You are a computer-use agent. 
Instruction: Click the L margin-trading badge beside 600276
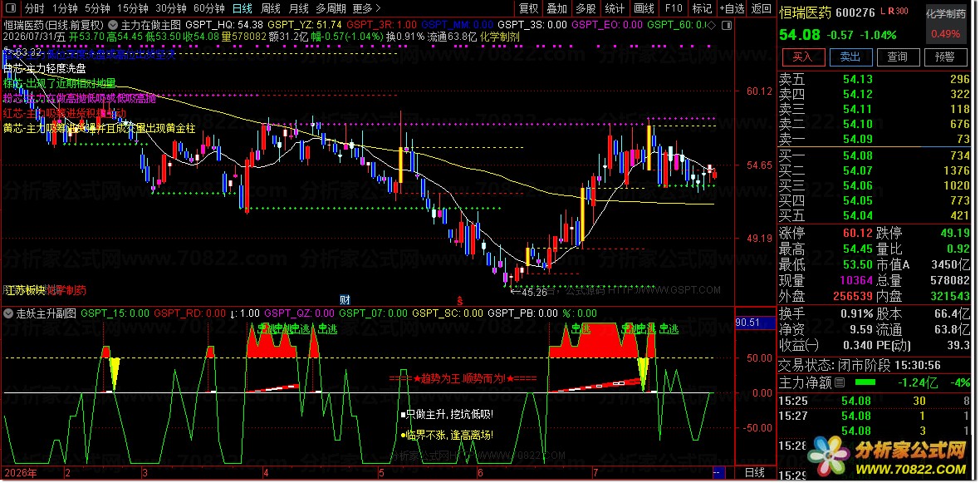(883, 11)
